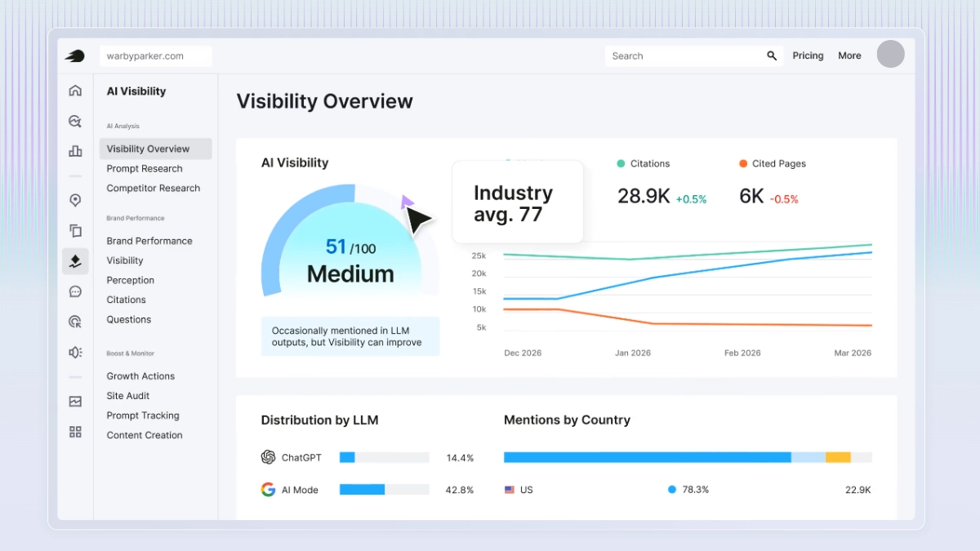The width and height of the screenshot is (980, 551).
Task: Click the Distribution by LLM heading
Action: tap(319, 420)
